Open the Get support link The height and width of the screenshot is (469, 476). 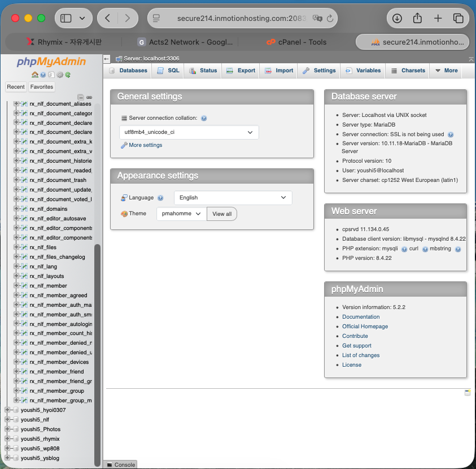click(357, 346)
